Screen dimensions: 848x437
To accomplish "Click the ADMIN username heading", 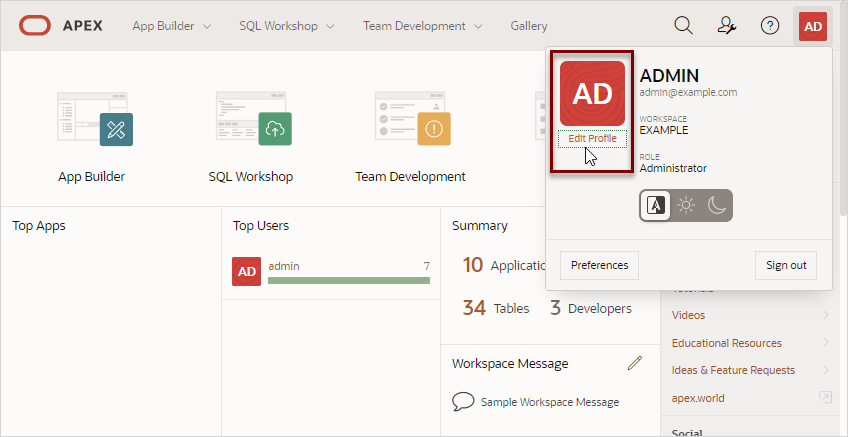I will coord(669,76).
